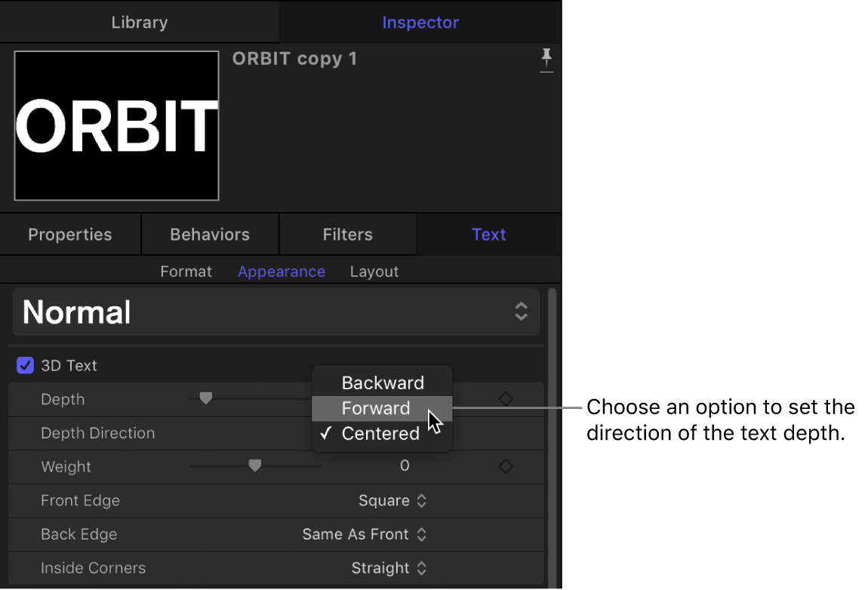Toggle the 3D Text checkbox

[x=25, y=365]
